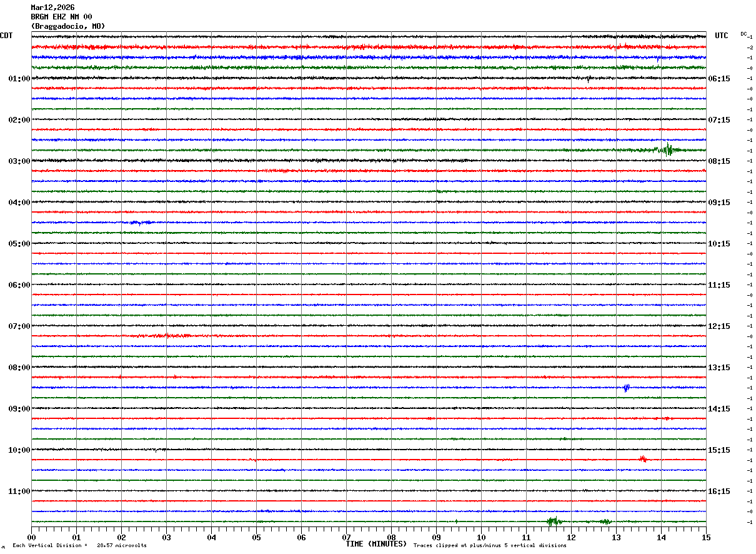This screenshot has height=554, width=756.
Task: Select the 05:00 CDT row label
Action: click(x=19, y=244)
